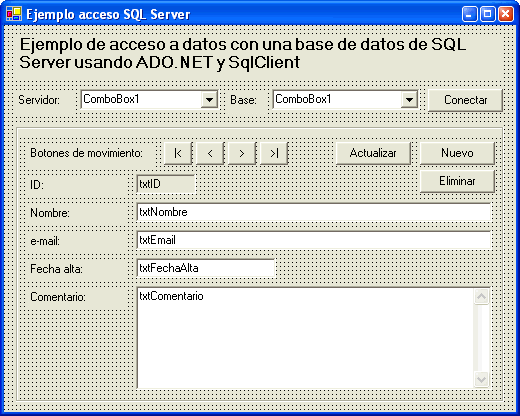Click the comment box scroll up arrow
The image size is (520, 416).
(481, 297)
